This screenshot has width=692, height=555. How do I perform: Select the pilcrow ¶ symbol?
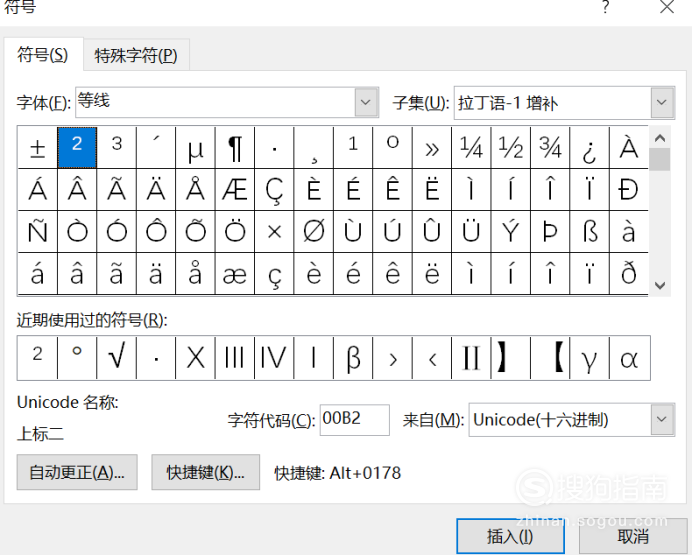tap(235, 147)
